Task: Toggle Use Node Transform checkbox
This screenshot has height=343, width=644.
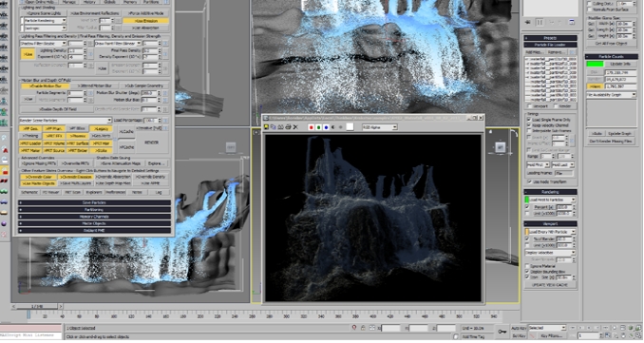Action: [x=529, y=181]
